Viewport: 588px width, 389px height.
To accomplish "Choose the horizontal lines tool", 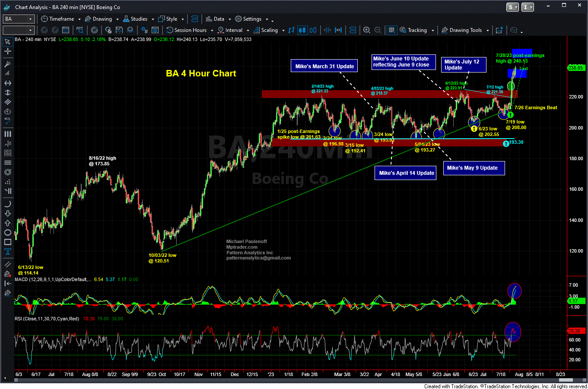I will click(7, 162).
